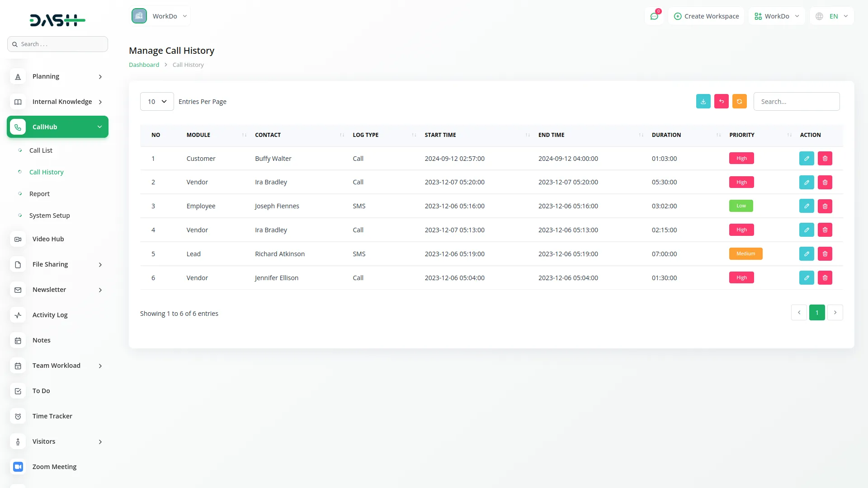This screenshot has height=488, width=868.
Task: Click the orange refresh icon above the table
Action: pos(739,101)
